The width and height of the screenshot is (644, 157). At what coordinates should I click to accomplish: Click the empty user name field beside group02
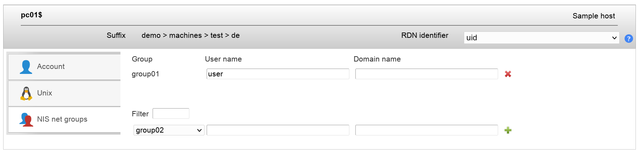(x=278, y=130)
